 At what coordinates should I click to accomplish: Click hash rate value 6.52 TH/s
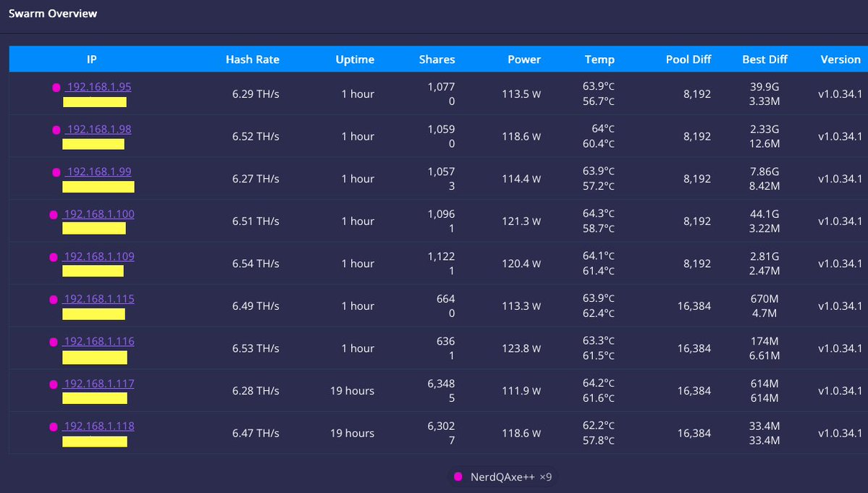[x=256, y=136]
